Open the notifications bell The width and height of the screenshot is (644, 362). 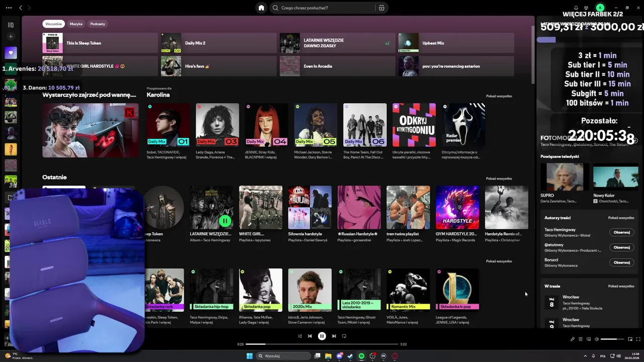pos(576,8)
